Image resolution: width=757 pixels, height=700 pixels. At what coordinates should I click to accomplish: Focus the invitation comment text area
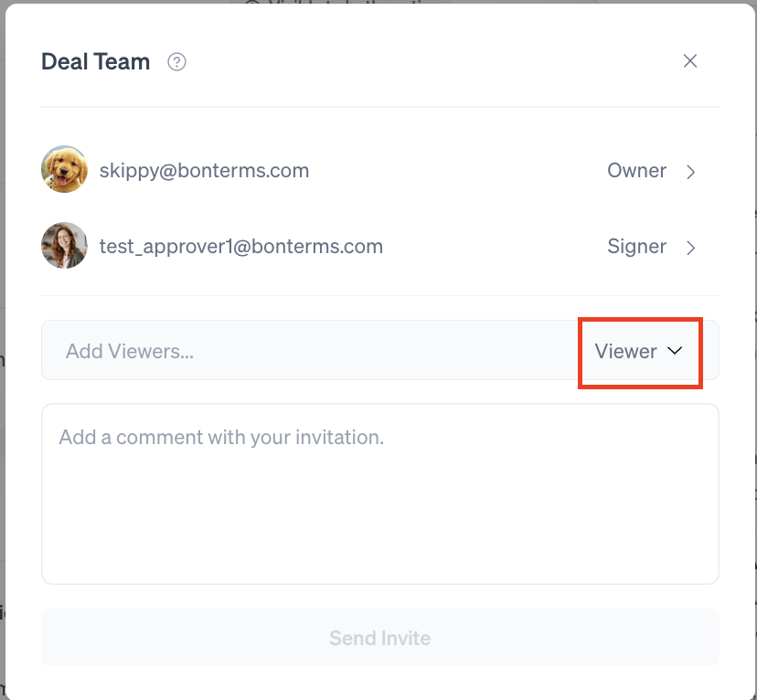(x=380, y=494)
